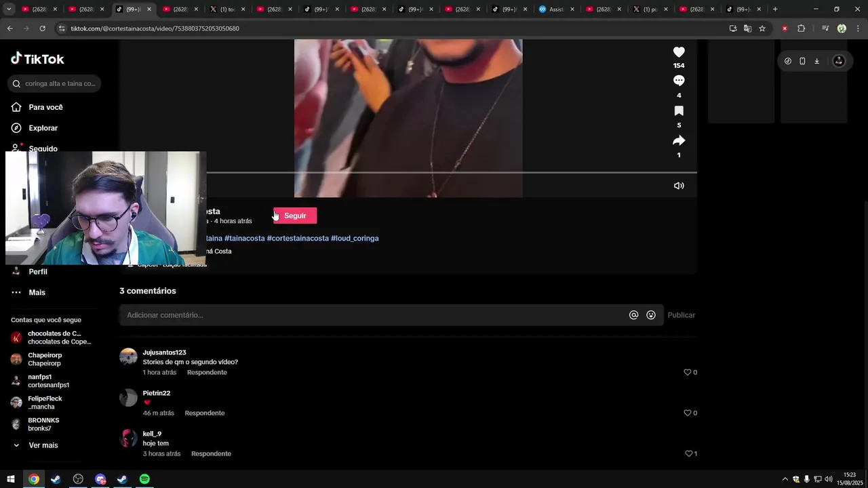The image size is (868, 488).
Task: Open Jujusantos123 profile avatar
Action: (128, 357)
